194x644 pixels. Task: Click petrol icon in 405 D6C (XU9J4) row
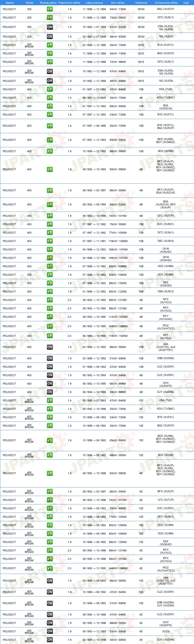50,241
